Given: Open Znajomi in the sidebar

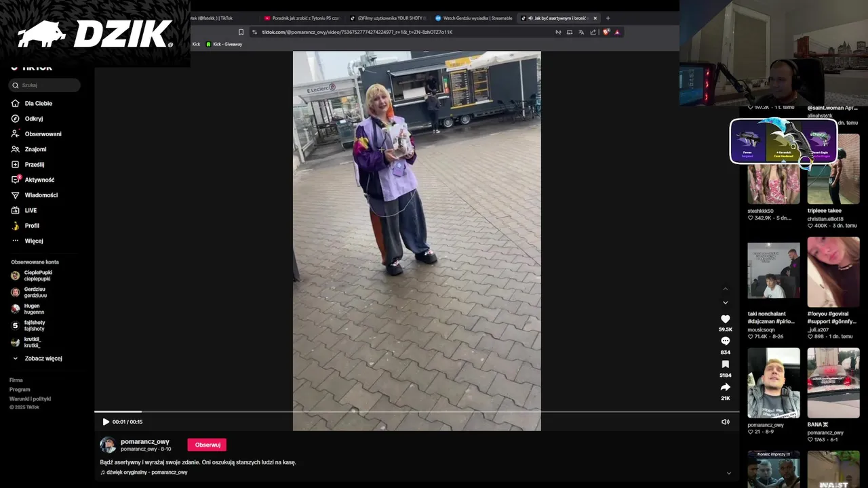Looking at the screenshot, I should coord(35,149).
